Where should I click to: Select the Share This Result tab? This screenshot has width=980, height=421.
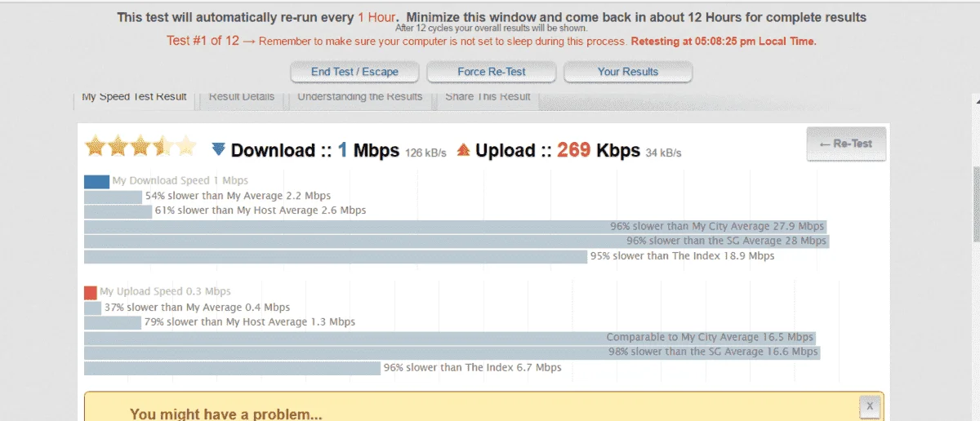pyautogui.click(x=488, y=97)
